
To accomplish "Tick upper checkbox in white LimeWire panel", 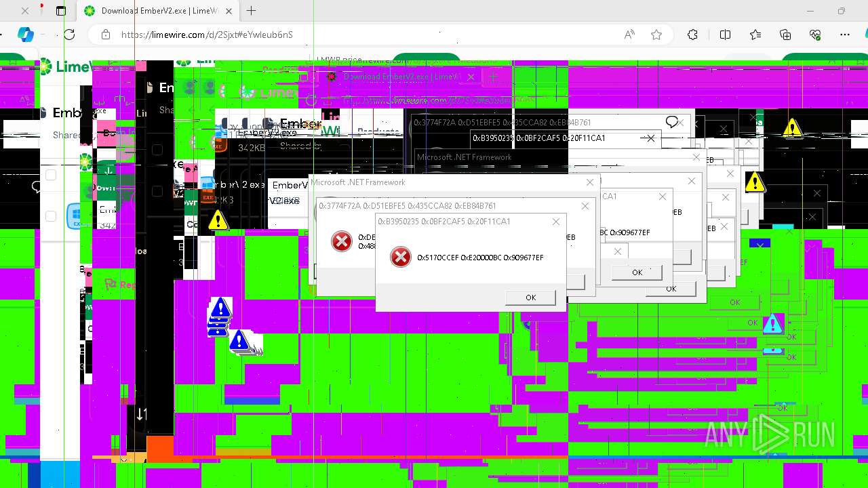I will pos(50,175).
